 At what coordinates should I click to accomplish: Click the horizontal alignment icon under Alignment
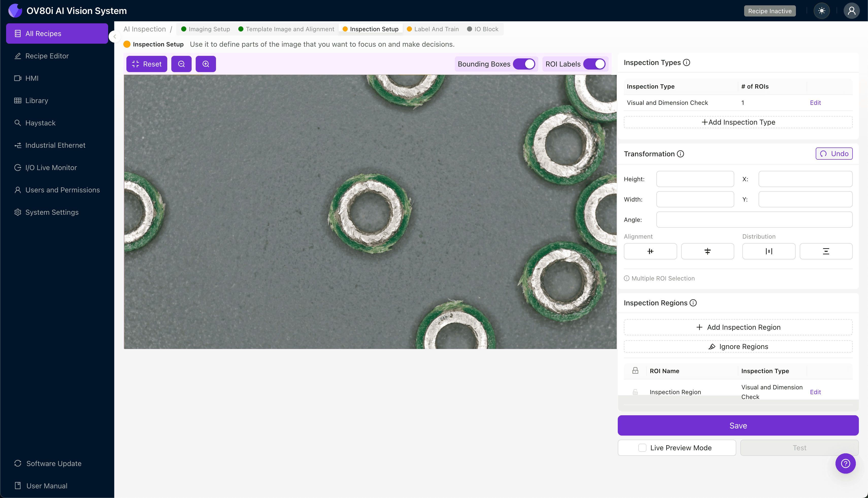tap(650, 251)
